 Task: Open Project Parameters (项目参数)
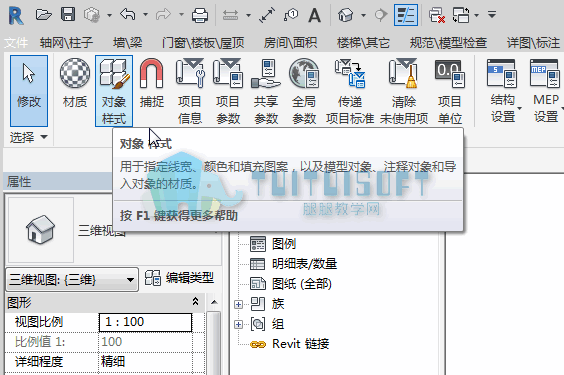(x=227, y=90)
